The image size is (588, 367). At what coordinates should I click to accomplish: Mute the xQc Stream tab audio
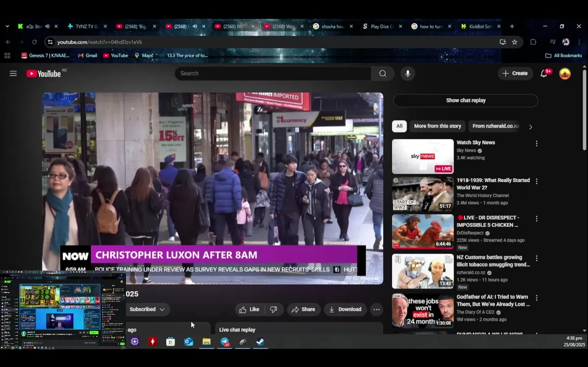(x=47, y=27)
